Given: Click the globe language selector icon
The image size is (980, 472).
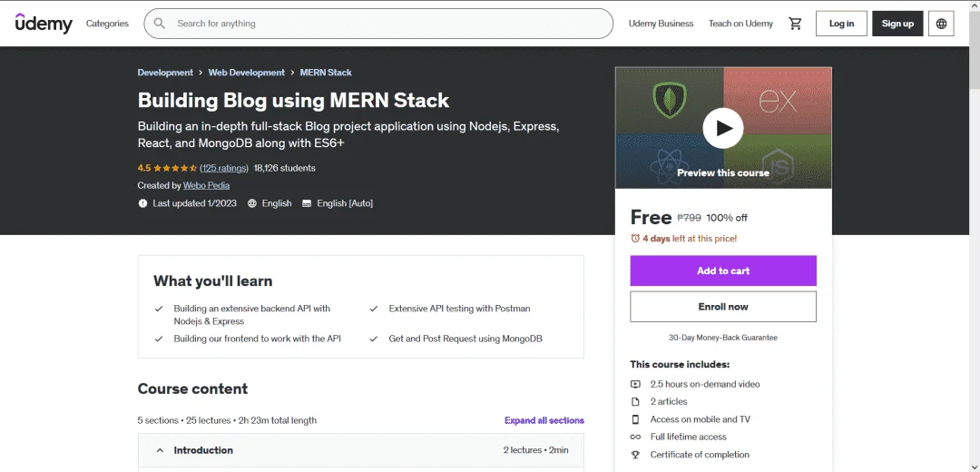Looking at the screenshot, I should 941,24.
